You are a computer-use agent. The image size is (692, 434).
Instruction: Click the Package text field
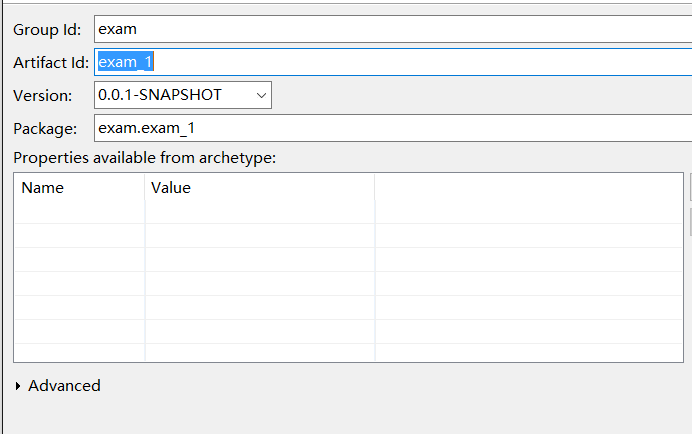coord(390,128)
